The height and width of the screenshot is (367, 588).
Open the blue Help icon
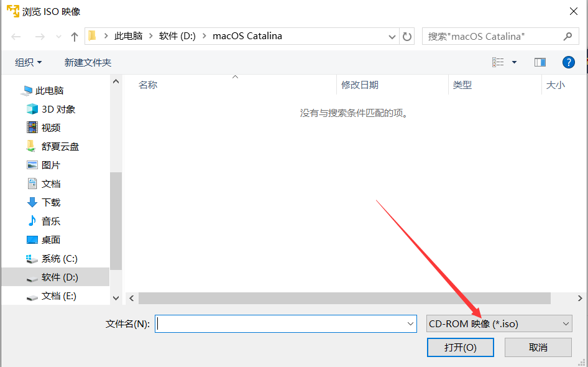click(x=569, y=62)
